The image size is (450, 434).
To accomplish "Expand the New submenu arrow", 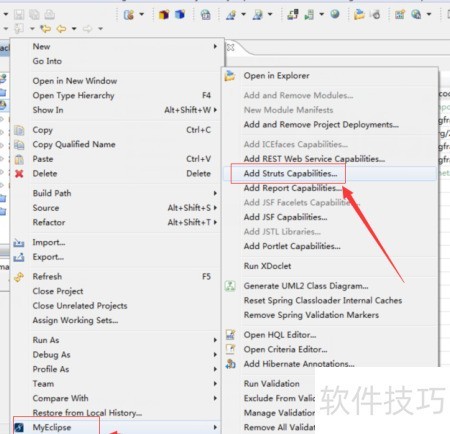I will point(215,46).
